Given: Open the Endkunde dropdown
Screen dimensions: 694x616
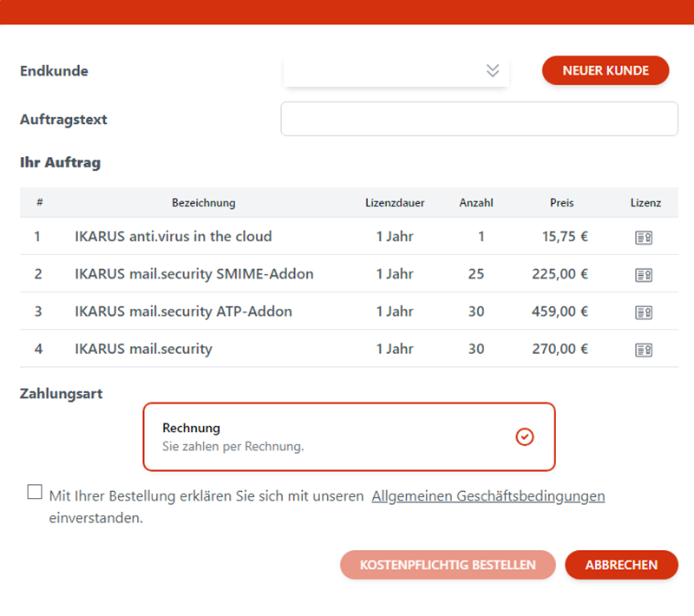Looking at the screenshot, I should click(x=396, y=71).
